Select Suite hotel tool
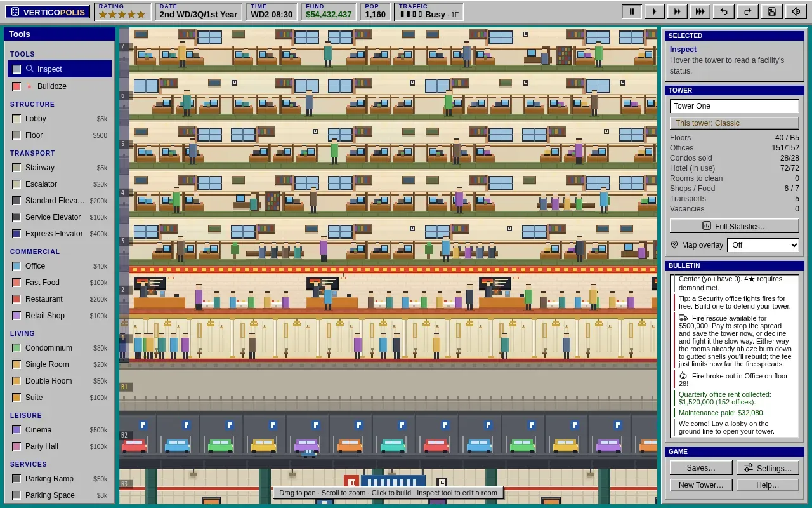Image resolution: width=812 pixels, height=508 pixels. [x=60, y=398]
